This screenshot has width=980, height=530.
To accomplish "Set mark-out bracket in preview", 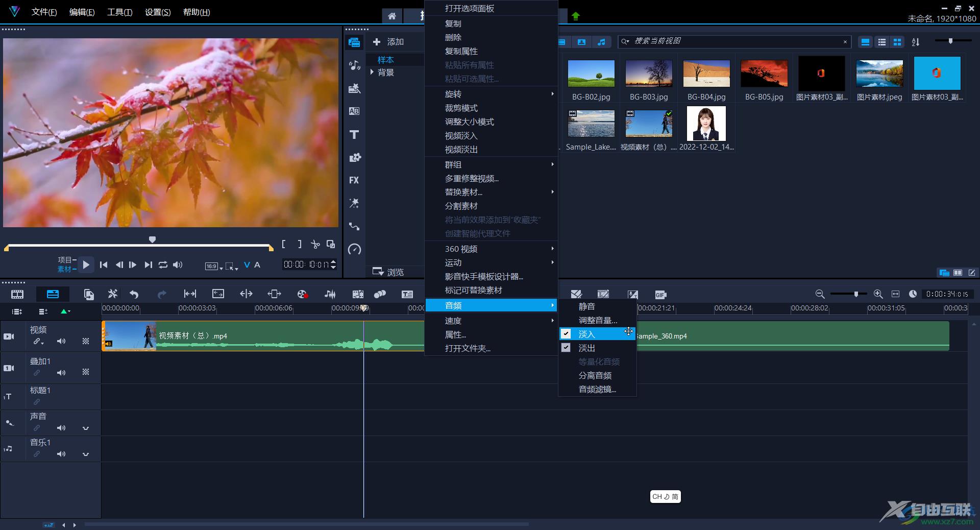I will coord(300,245).
